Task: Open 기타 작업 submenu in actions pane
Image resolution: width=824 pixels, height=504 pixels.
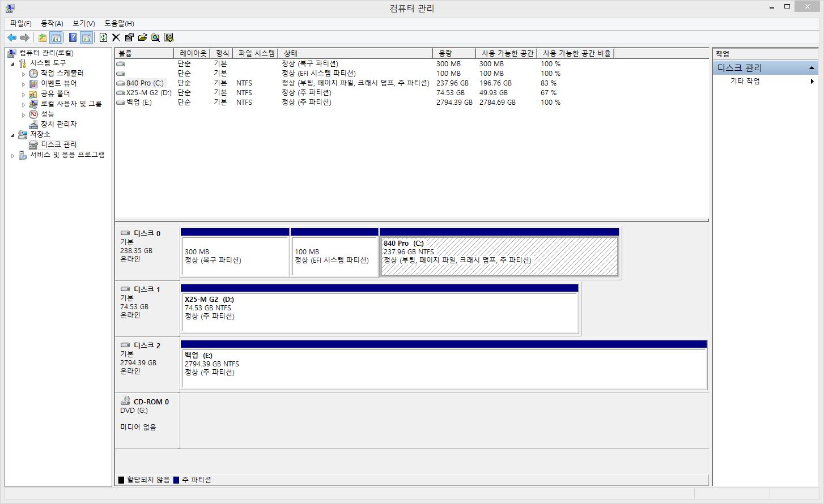Action: [x=765, y=82]
